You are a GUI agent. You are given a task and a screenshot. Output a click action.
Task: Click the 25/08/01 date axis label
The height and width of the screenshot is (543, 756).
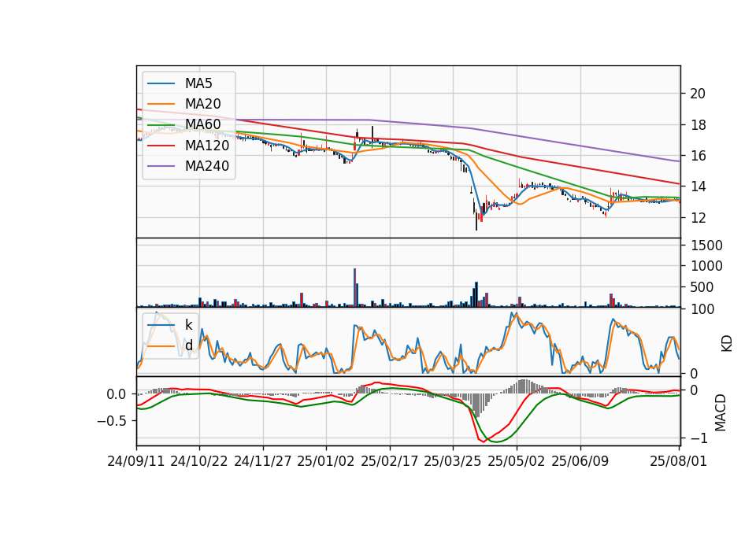click(x=678, y=461)
